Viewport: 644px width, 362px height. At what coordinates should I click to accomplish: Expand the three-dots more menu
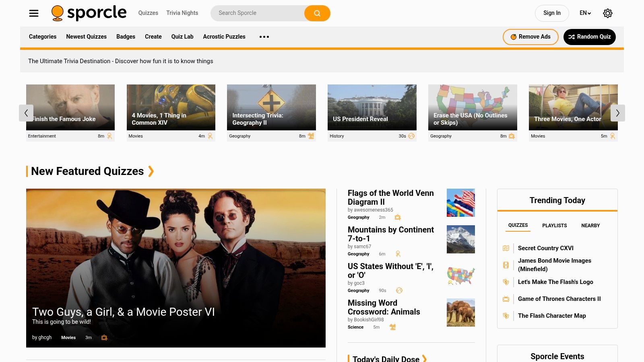click(264, 37)
